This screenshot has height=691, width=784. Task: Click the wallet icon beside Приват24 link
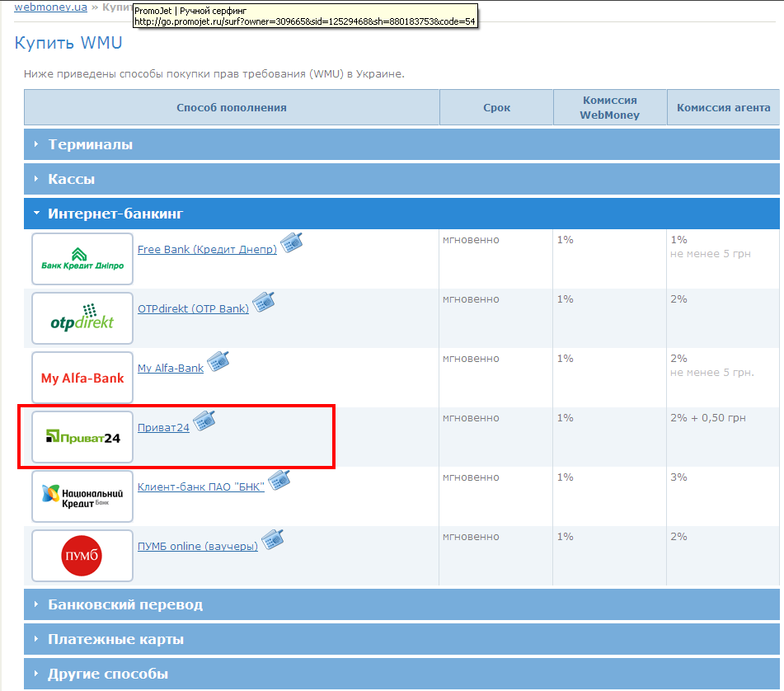tap(204, 421)
